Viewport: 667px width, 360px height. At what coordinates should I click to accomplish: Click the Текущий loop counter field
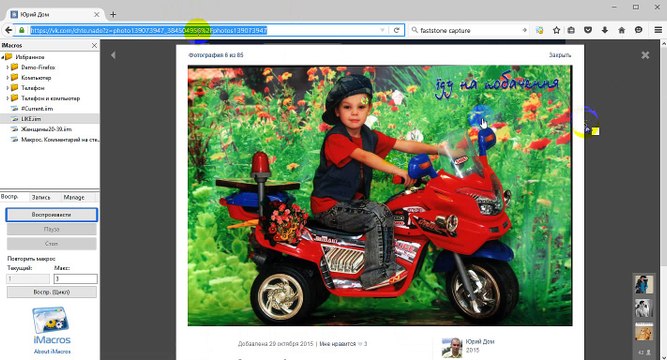tap(29, 279)
